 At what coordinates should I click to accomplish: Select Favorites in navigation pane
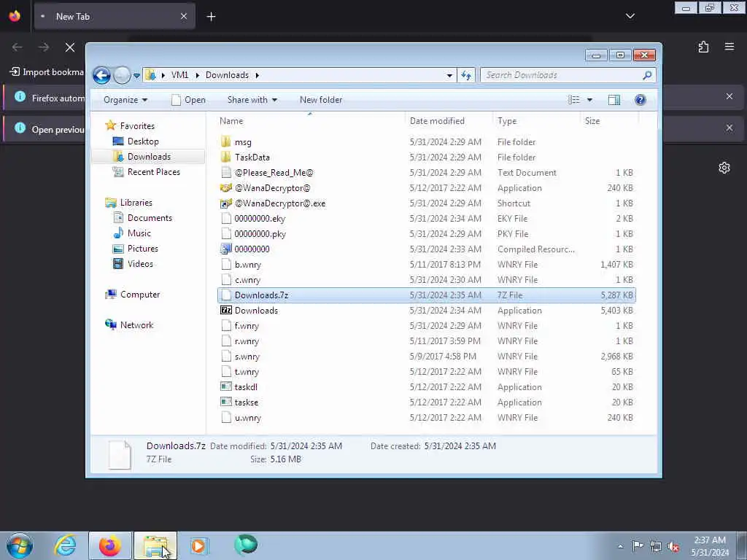130,125
